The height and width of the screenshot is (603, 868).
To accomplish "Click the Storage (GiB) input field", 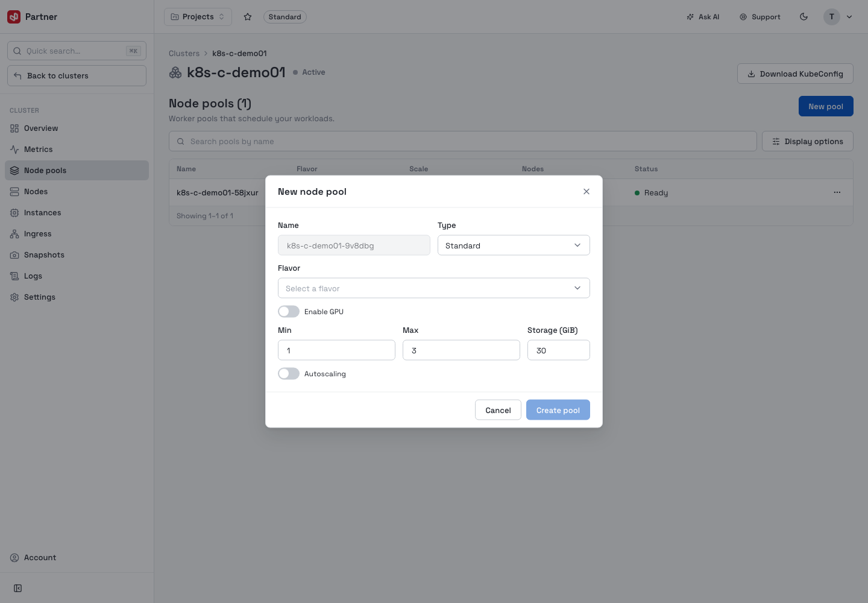I will 559,350.
